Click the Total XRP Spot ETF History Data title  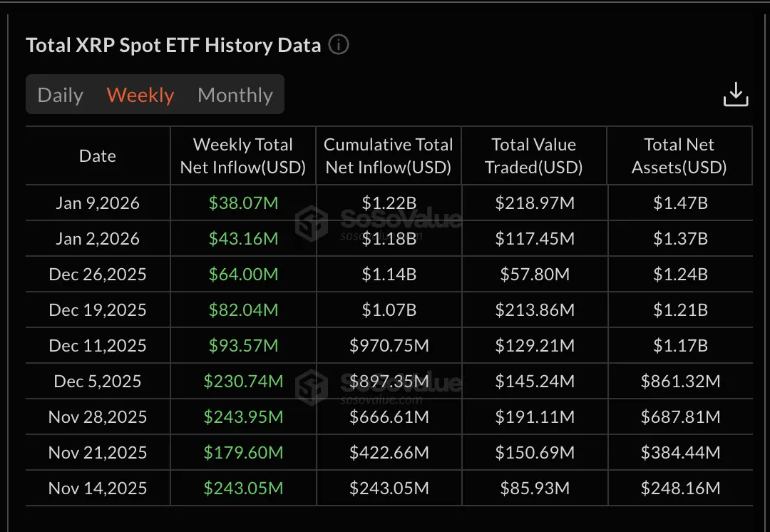(x=173, y=45)
